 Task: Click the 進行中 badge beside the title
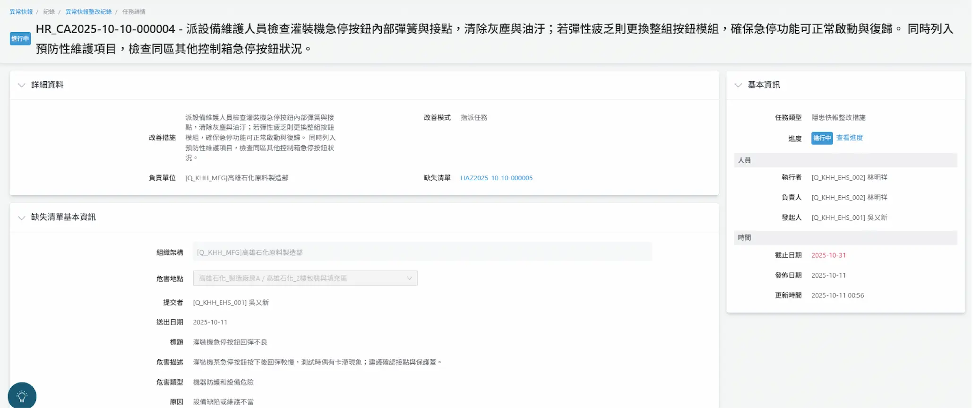tap(20, 39)
